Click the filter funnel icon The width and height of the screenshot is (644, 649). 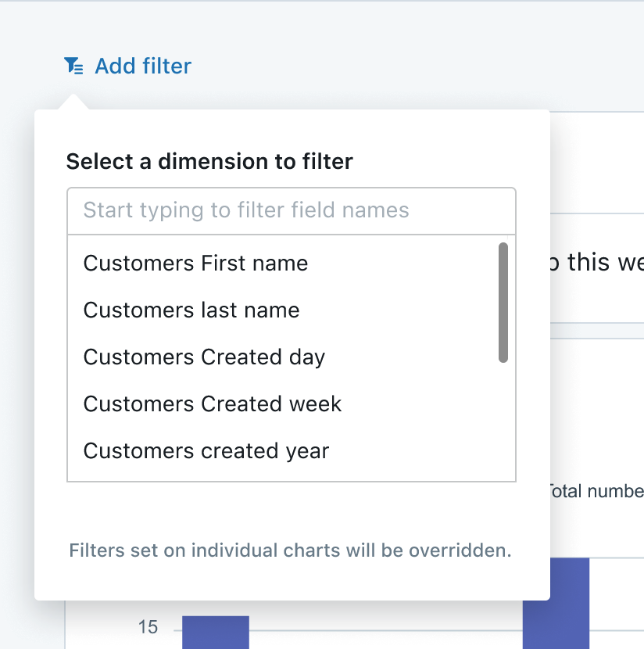[x=73, y=66]
